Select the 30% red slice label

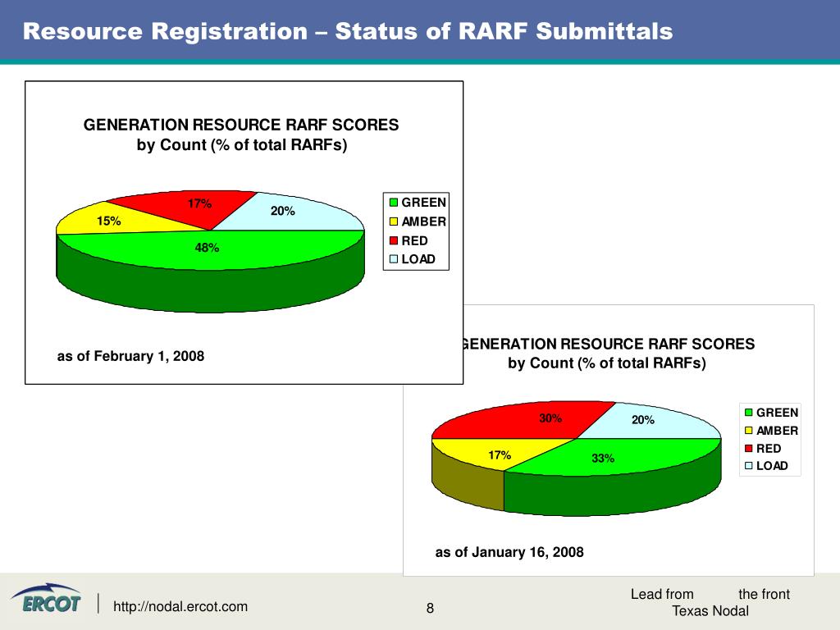(550, 418)
